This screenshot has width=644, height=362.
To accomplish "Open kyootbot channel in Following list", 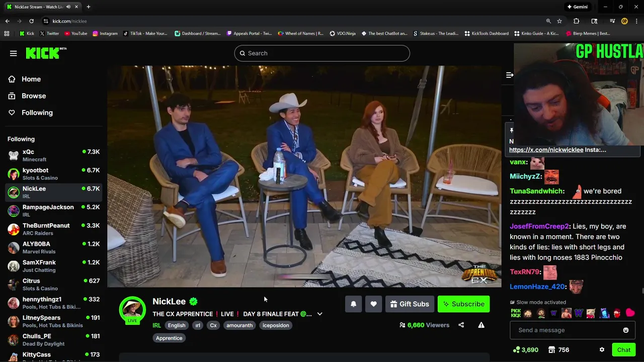I will pos(53,174).
